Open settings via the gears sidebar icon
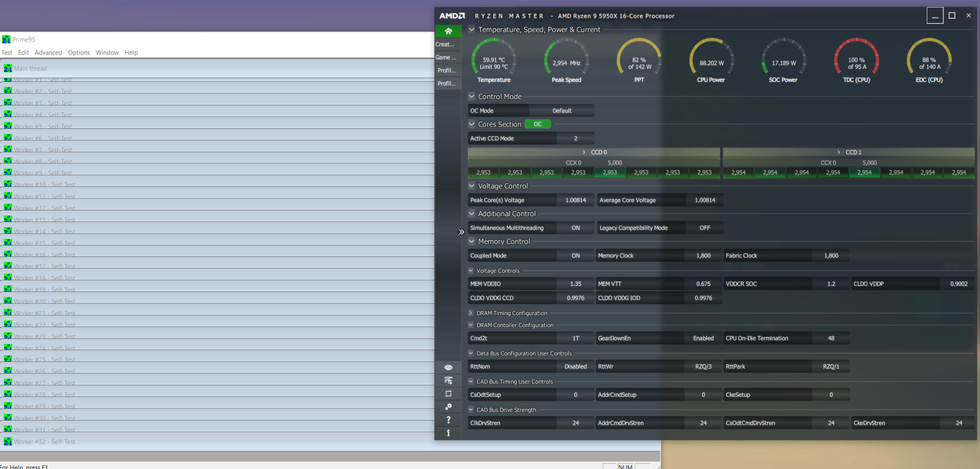Screen dimensions: 980x469 click(x=448, y=407)
